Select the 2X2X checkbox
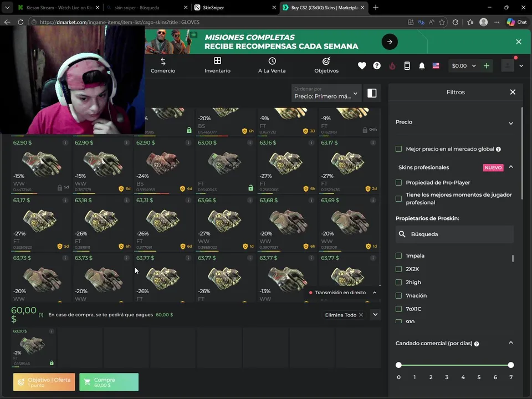 [398, 269]
